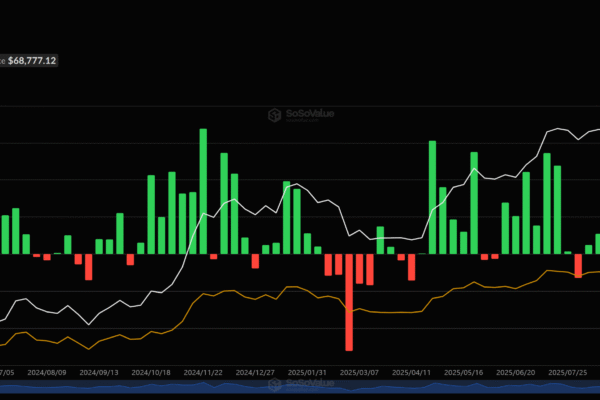Select the 2025/06/20 axis date
The height and width of the screenshot is (400, 600).
(517, 371)
